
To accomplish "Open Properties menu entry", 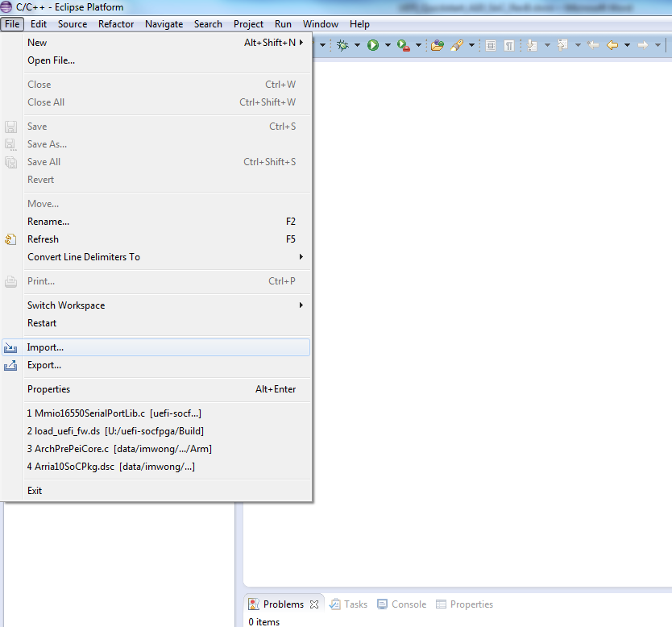I will tap(156, 389).
